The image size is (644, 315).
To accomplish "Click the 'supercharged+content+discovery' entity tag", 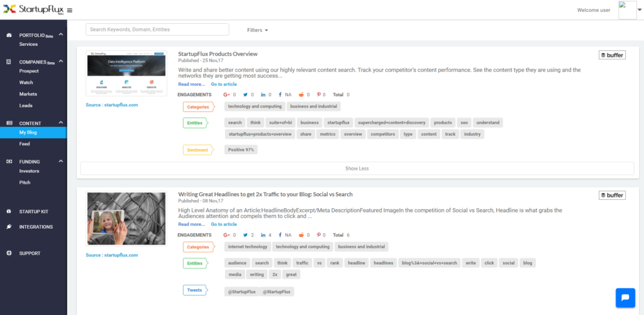I will [392, 123].
